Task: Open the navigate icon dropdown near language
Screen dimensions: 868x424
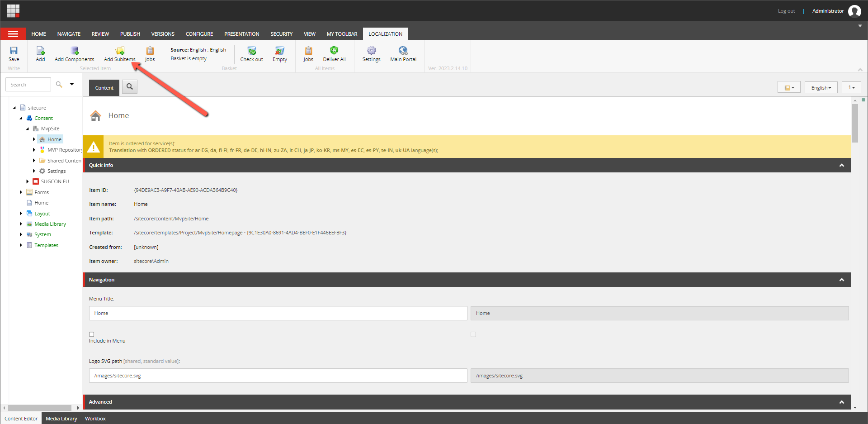Action: tap(789, 87)
